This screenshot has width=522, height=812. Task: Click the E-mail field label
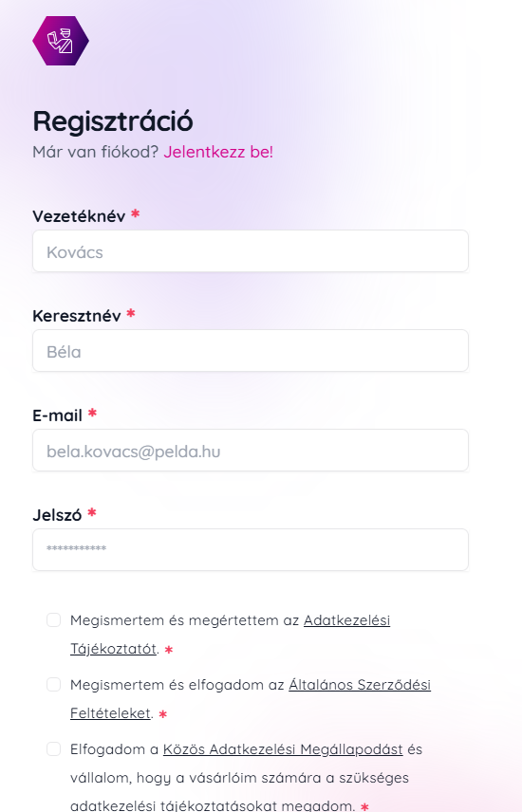[x=58, y=415]
